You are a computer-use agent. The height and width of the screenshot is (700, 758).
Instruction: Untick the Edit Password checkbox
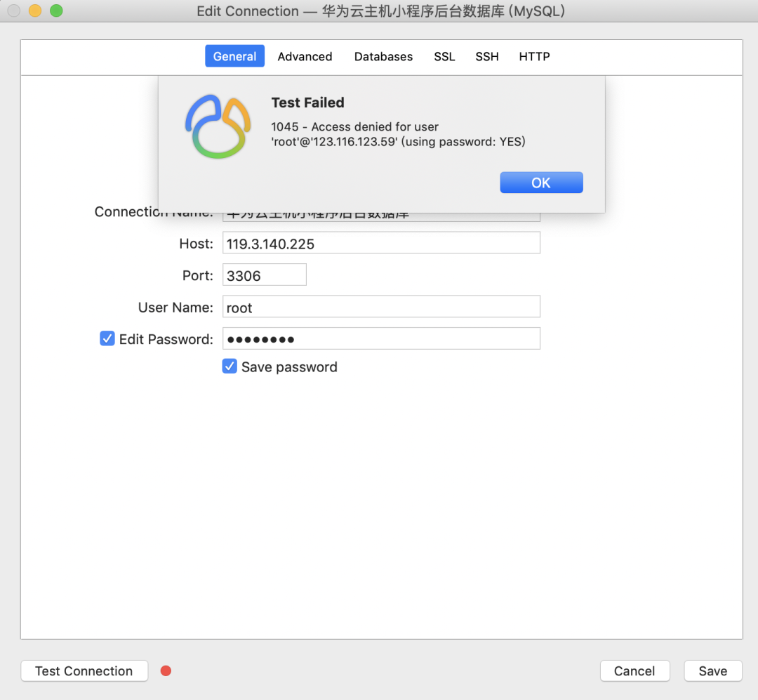tap(107, 338)
